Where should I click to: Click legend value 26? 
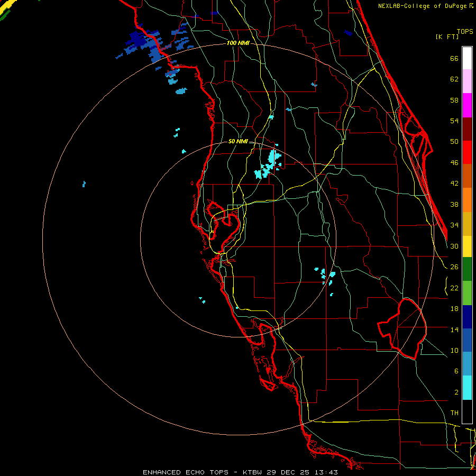click(454, 267)
